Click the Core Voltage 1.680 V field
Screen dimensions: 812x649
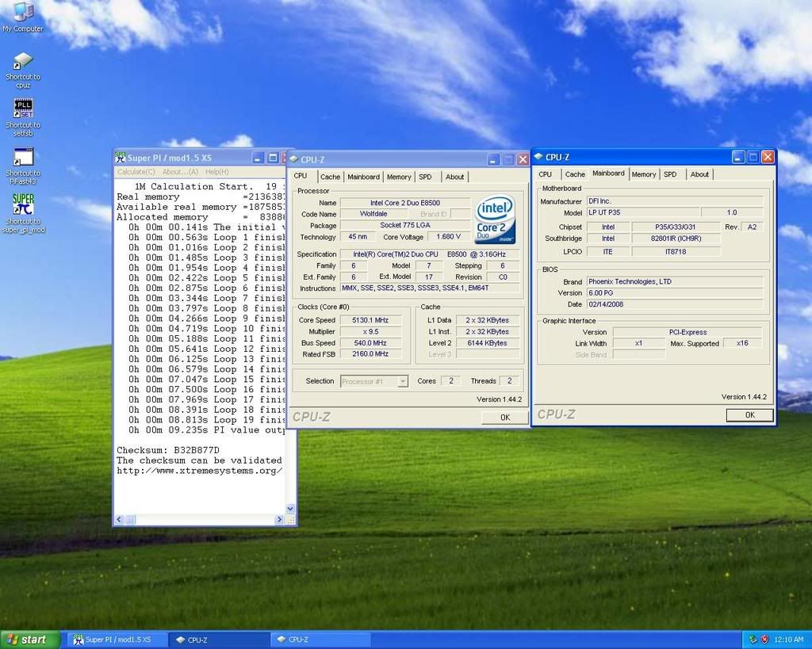point(449,237)
